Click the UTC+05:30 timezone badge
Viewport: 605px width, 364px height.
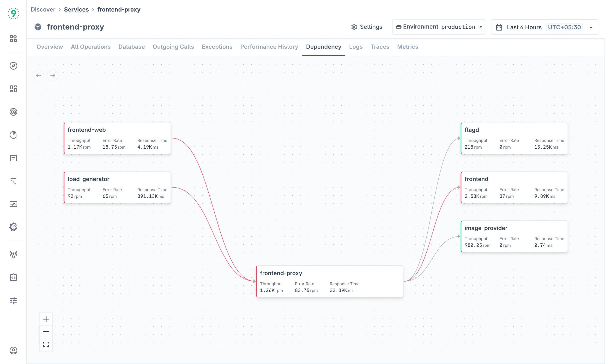(x=564, y=27)
